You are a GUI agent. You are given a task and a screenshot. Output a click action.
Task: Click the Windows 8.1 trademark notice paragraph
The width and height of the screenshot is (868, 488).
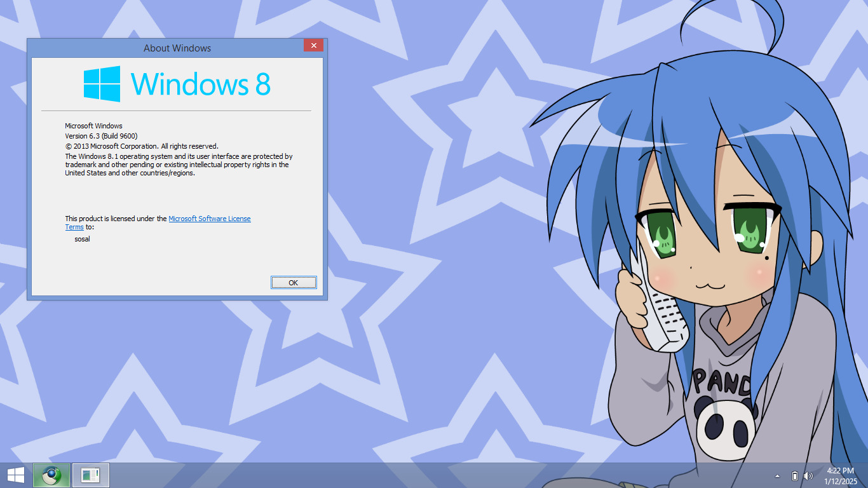(178, 165)
